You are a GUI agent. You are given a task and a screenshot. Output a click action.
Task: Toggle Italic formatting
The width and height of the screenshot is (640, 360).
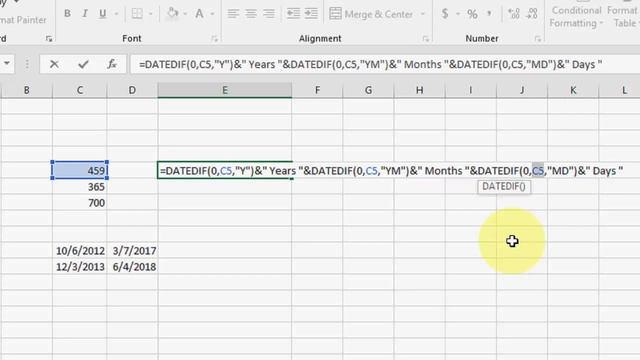tap(84, 14)
